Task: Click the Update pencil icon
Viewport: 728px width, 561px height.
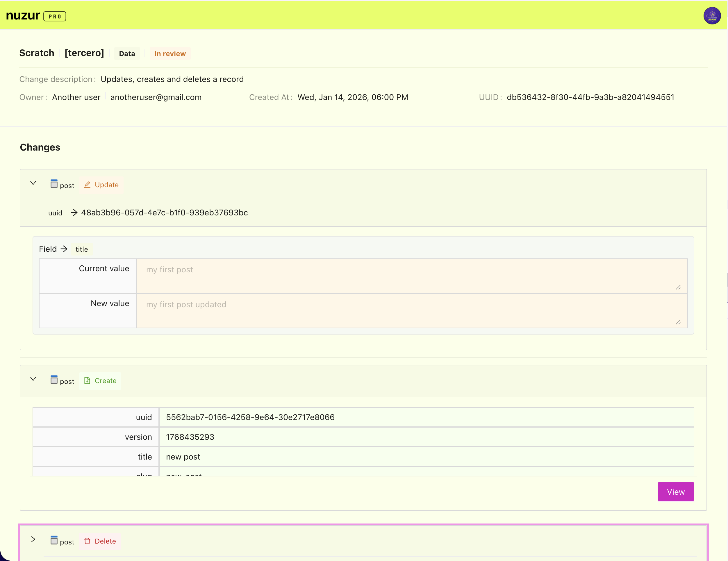Action: pyautogui.click(x=87, y=185)
